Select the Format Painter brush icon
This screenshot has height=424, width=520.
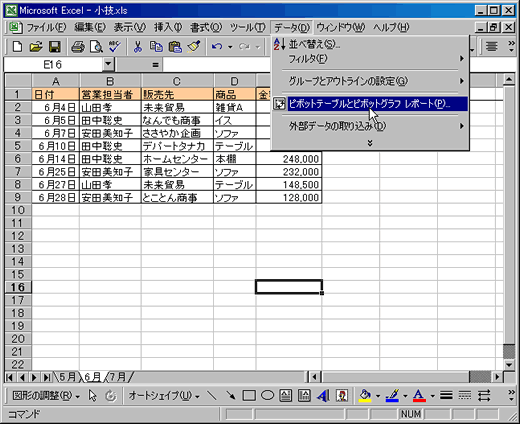[x=194, y=47]
